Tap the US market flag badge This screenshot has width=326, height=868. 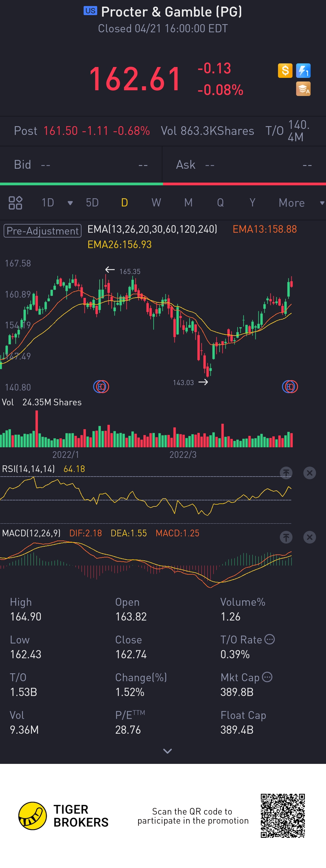point(90,11)
